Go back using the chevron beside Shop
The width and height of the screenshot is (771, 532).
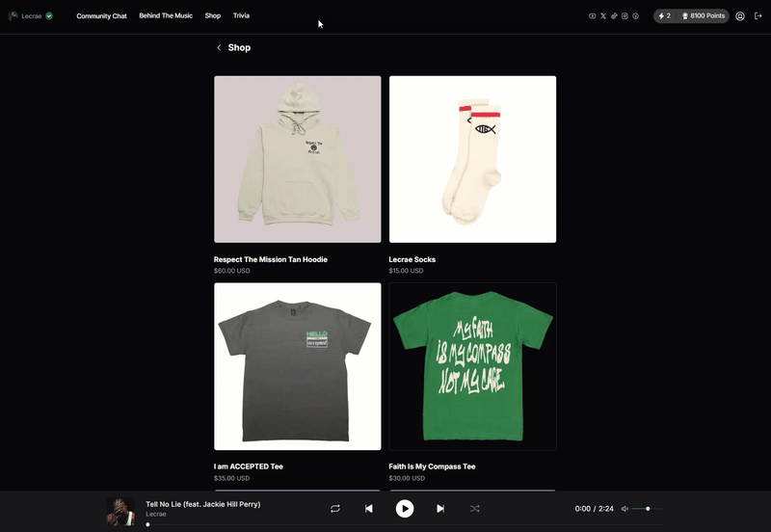pos(219,47)
